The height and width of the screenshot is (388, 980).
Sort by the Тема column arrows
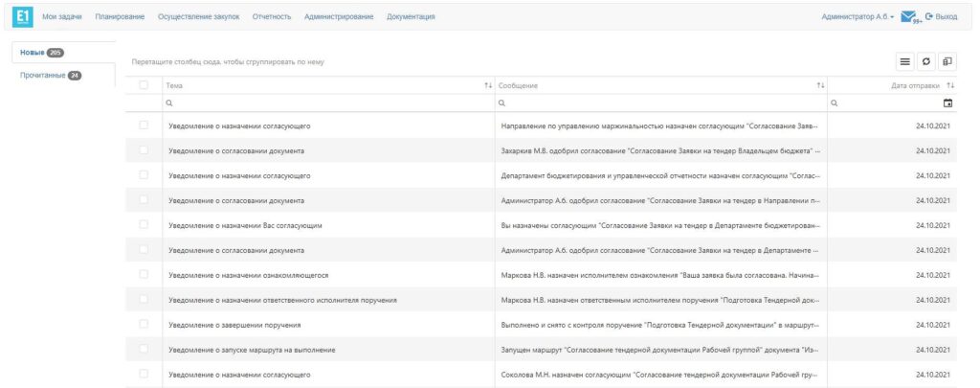(x=488, y=86)
